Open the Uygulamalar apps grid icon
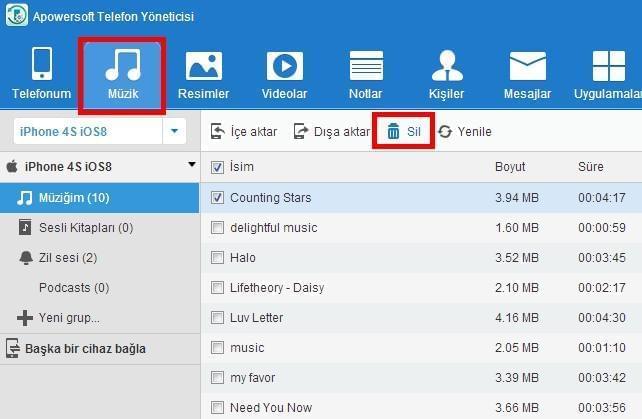Image resolution: width=642 pixels, height=419 pixels. tap(608, 66)
